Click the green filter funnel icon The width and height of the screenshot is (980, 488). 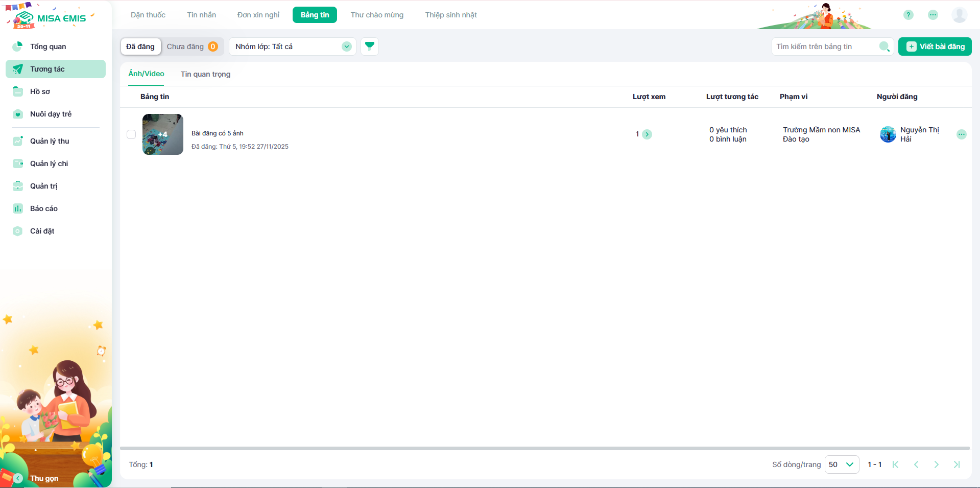pyautogui.click(x=369, y=47)
